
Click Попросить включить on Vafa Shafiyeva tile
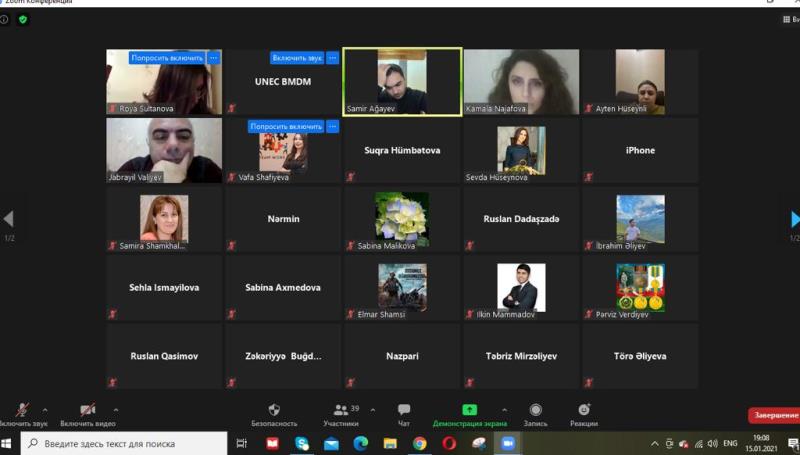click(x=286, y=126)
